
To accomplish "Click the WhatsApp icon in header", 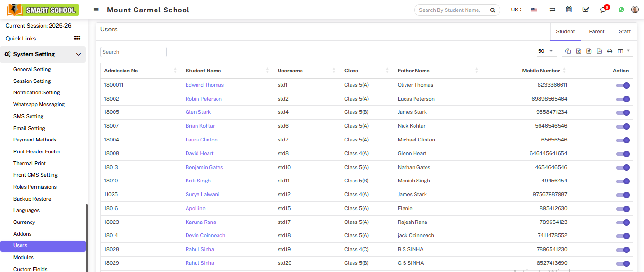I will 621,10.
